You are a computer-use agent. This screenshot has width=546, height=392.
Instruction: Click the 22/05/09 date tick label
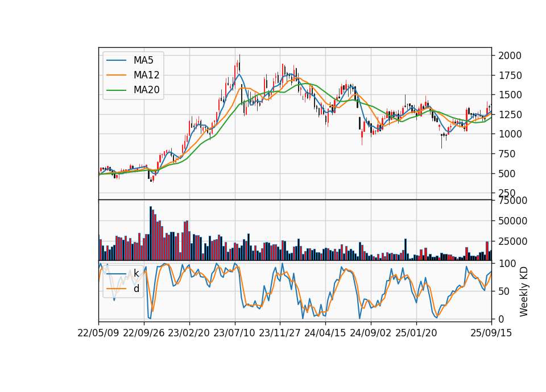98,333
